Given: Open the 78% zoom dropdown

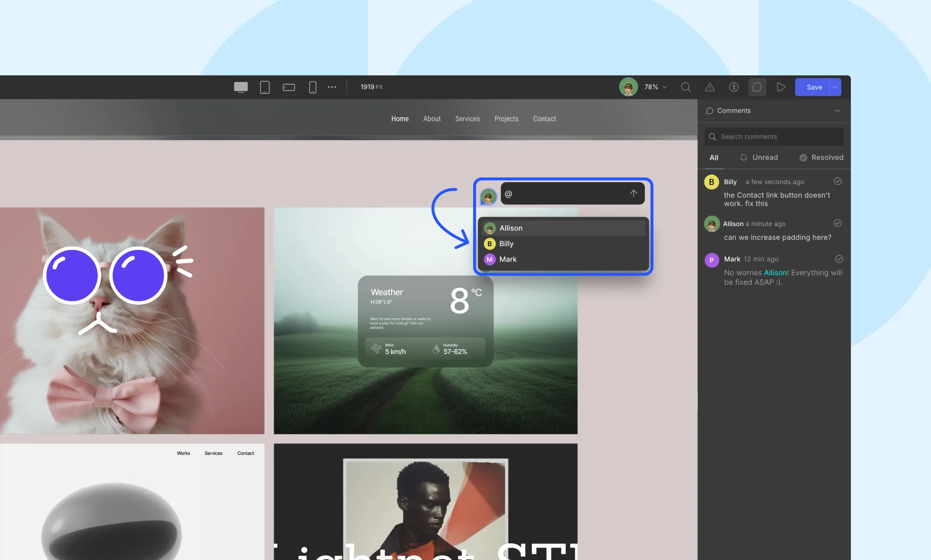Looking at the screenshot, I should click(x=656, y=87).
